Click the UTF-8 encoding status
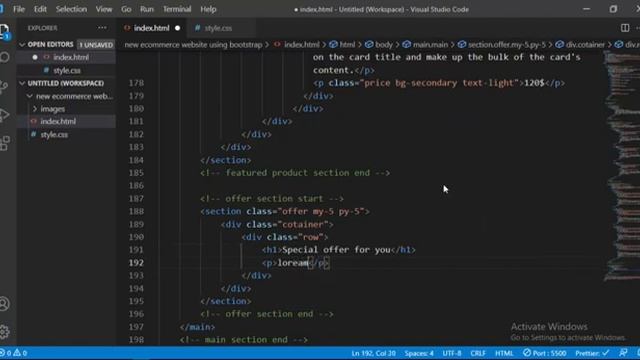The image size is (640, 360). click(452, 353)
